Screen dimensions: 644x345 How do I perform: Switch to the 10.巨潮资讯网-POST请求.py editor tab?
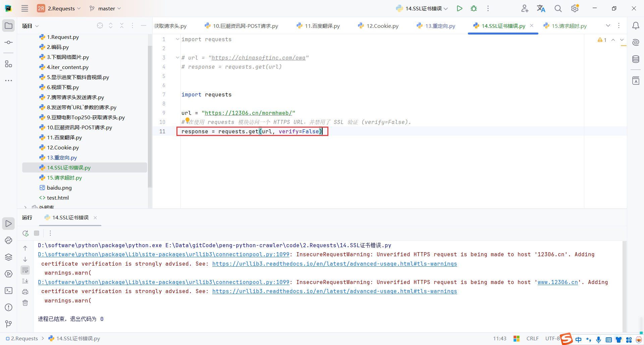(241, 26)
